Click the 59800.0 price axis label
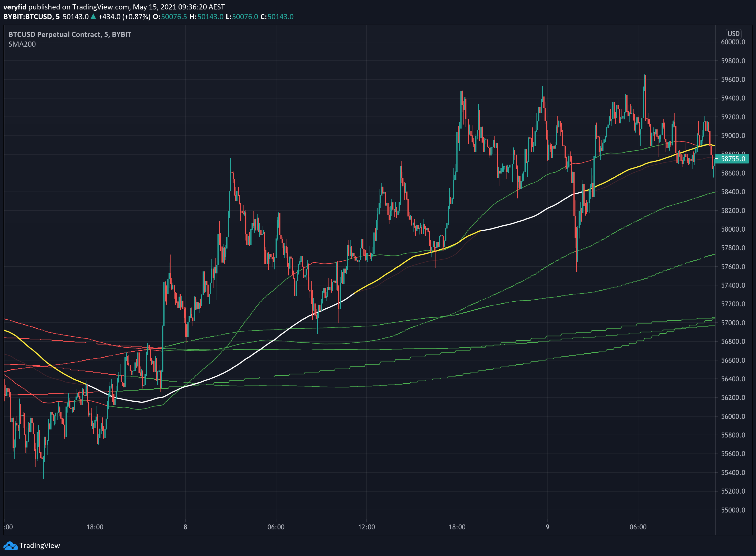 pos(733,61)
